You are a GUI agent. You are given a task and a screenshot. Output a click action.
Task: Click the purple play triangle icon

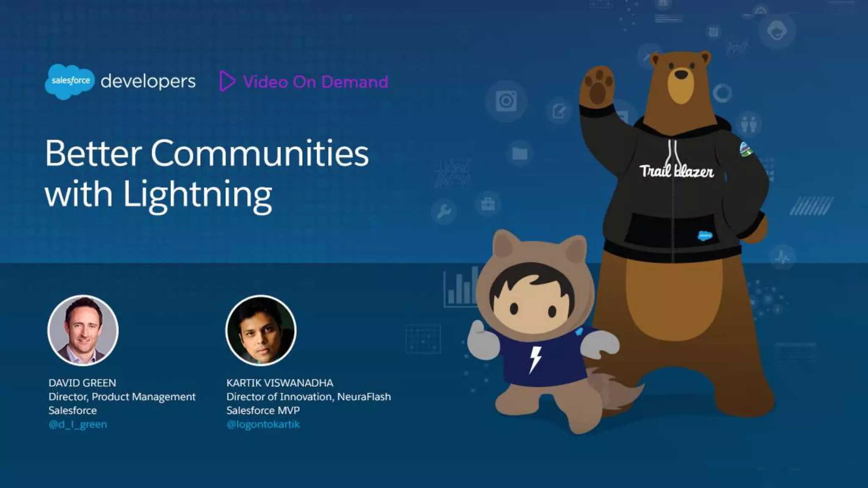click(227, 81)
